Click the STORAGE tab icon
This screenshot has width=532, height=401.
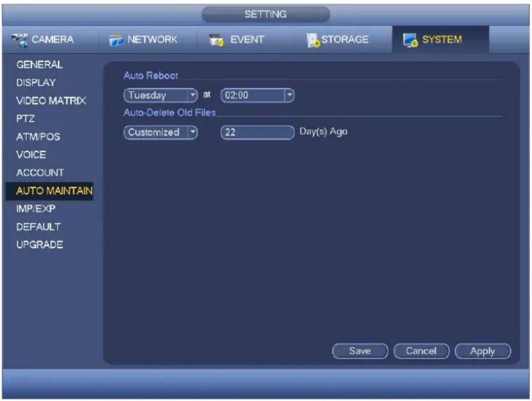(x=313, y=40)
